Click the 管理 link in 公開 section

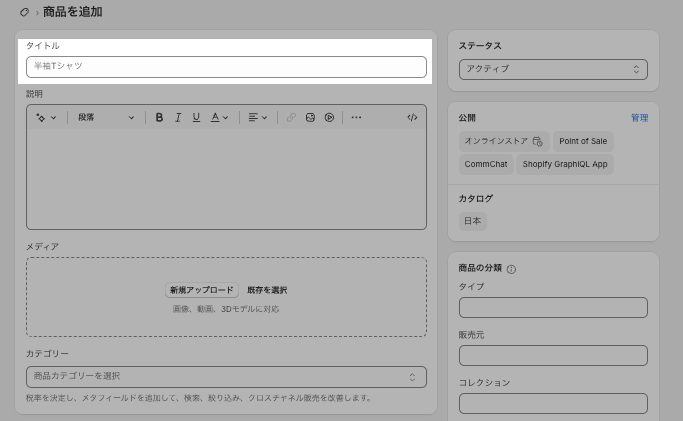pos(639,118)
